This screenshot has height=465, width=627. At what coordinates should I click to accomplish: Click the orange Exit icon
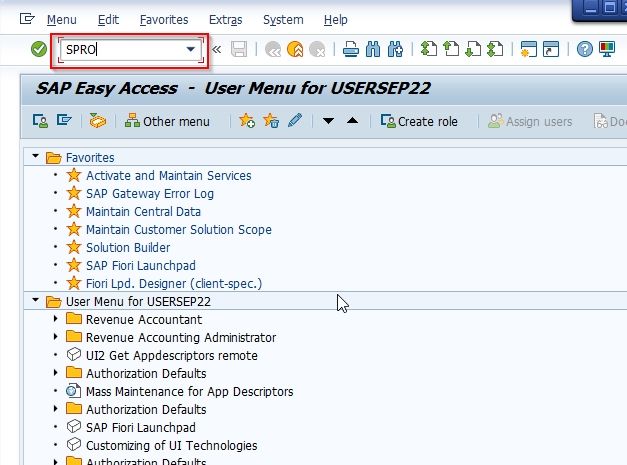coord(295,50)
